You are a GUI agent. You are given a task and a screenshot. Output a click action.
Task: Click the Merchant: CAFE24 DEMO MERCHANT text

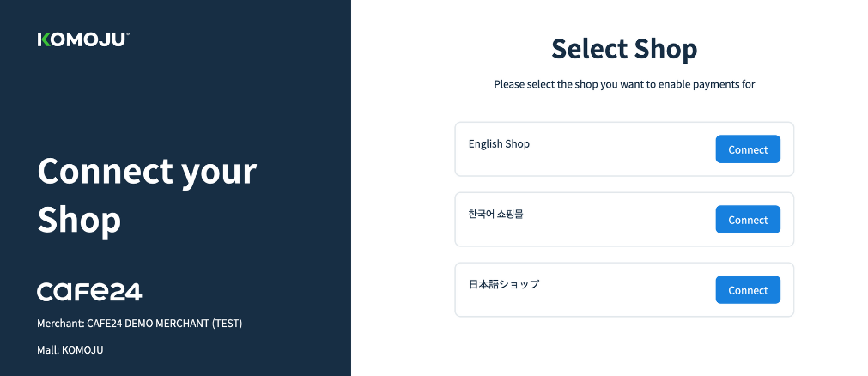(139, 324)
